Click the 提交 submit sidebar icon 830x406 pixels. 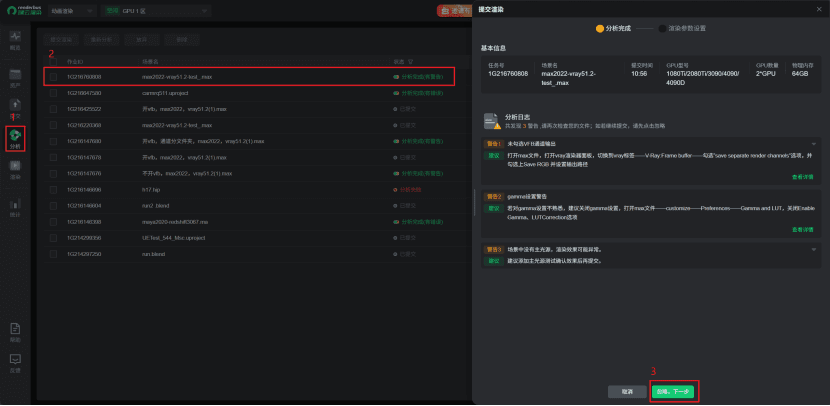pyautogui.click(x=15, y=108)
